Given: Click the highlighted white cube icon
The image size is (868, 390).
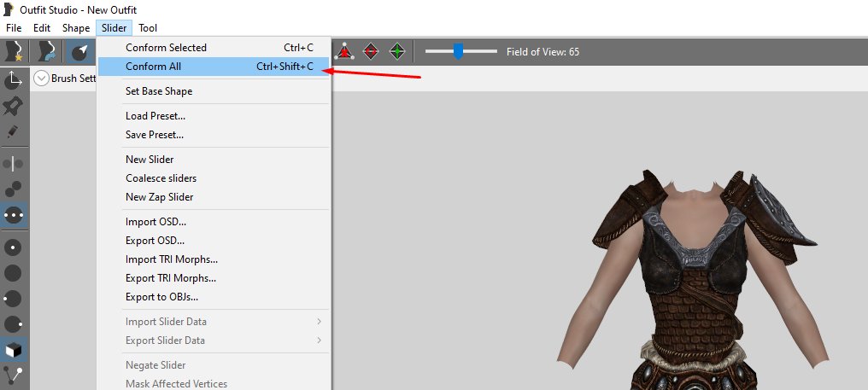Looking at the screenshot, I should click(x=13, y=350).
